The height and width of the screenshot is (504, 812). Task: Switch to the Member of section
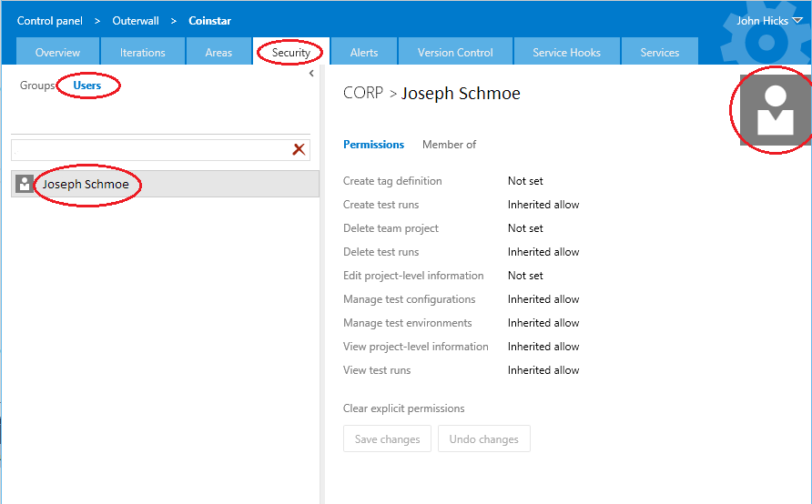449,145
